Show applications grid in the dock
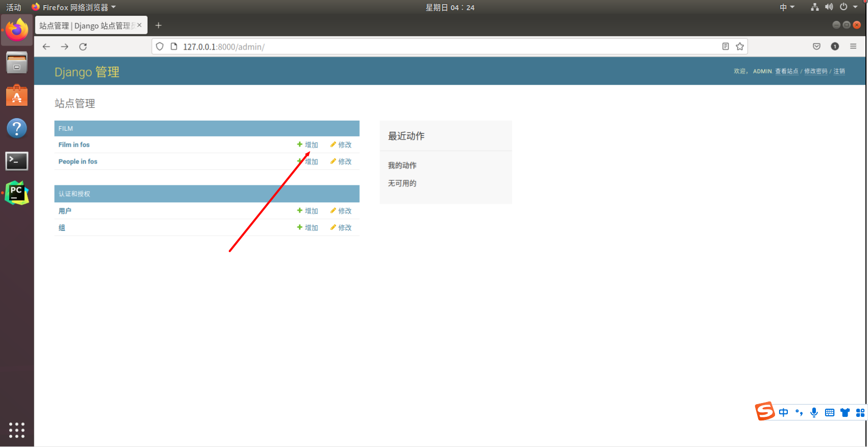 [x=17, y=430]
